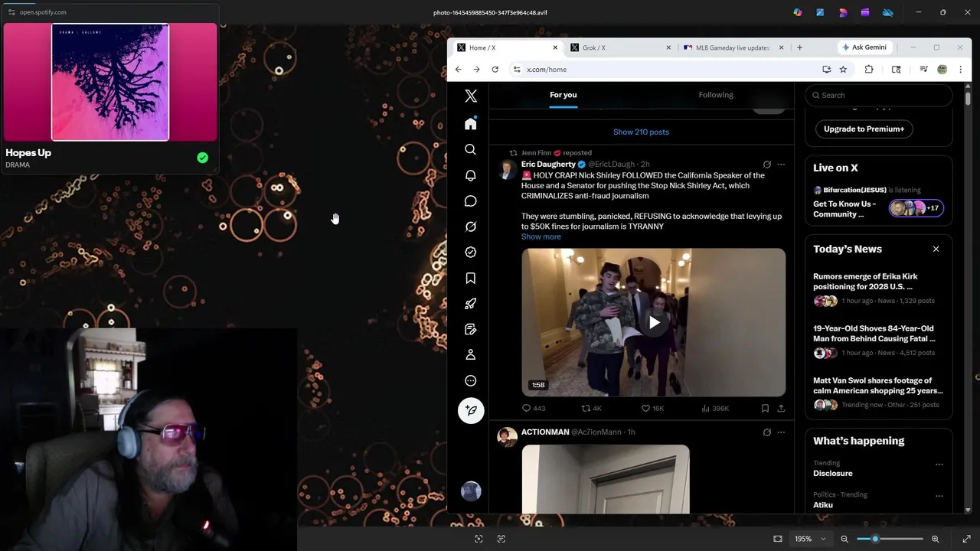Ask Grok about Eric Daugherty post
The height and width of the screenshot is (551, 980).
(766, 165)
